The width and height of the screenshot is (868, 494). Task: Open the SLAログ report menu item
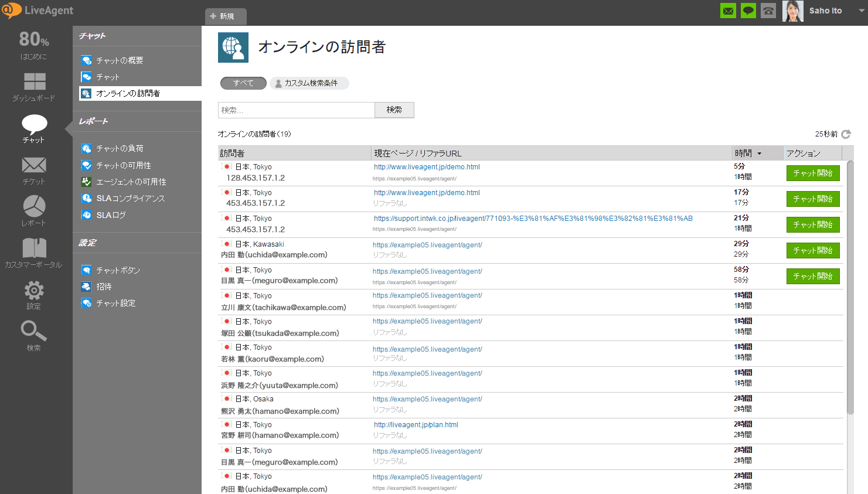[111, 215]
